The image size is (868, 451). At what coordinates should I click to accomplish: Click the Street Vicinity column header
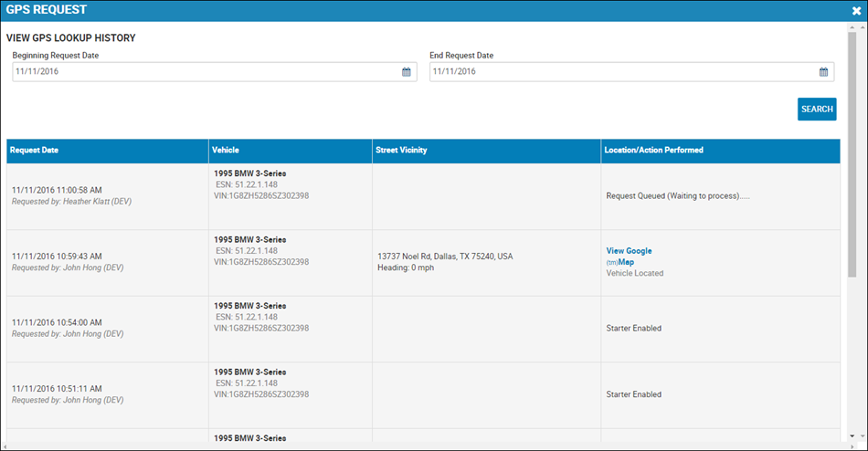(x=487, y=151)
